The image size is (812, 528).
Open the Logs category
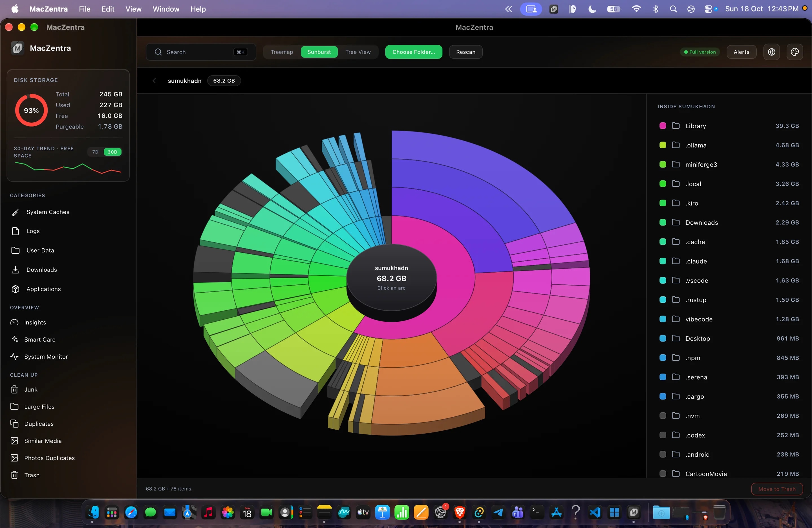pos(68,231)
